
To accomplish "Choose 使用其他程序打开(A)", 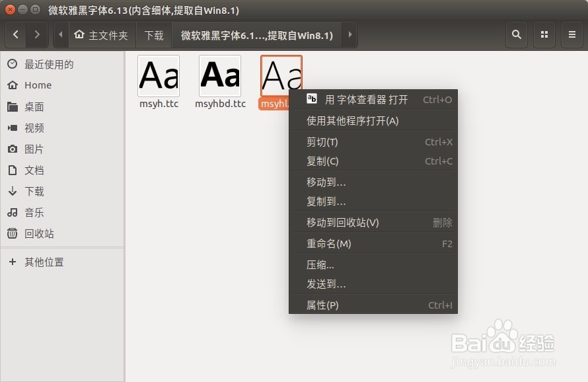I will point(373,121).
